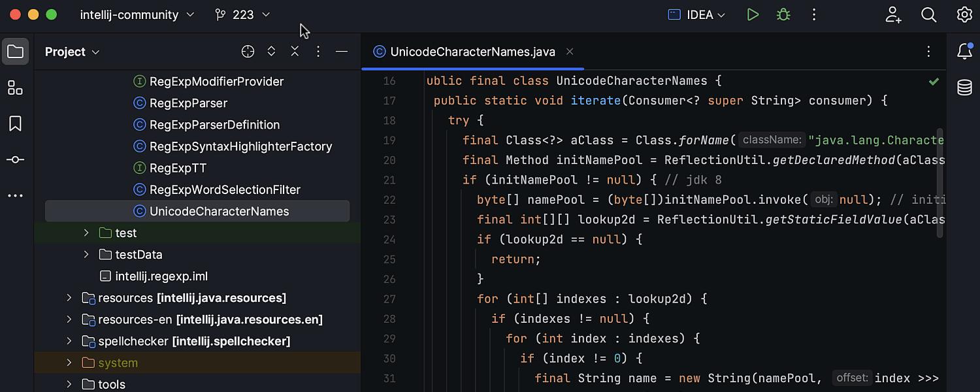Hide the Project panel
Image resolution: width=980 pixels, height=392 pixels.
[341, 51]
